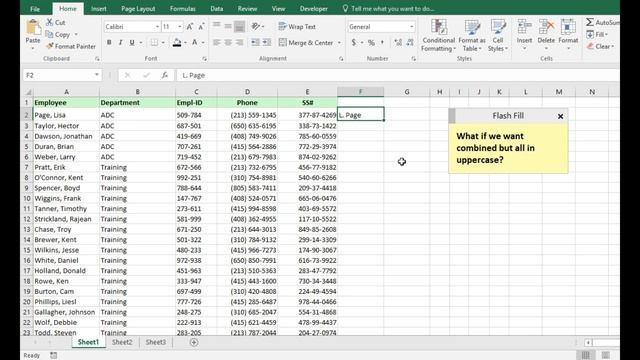
Task: Click the Increase Decimal icon
Action: (398, 42)
